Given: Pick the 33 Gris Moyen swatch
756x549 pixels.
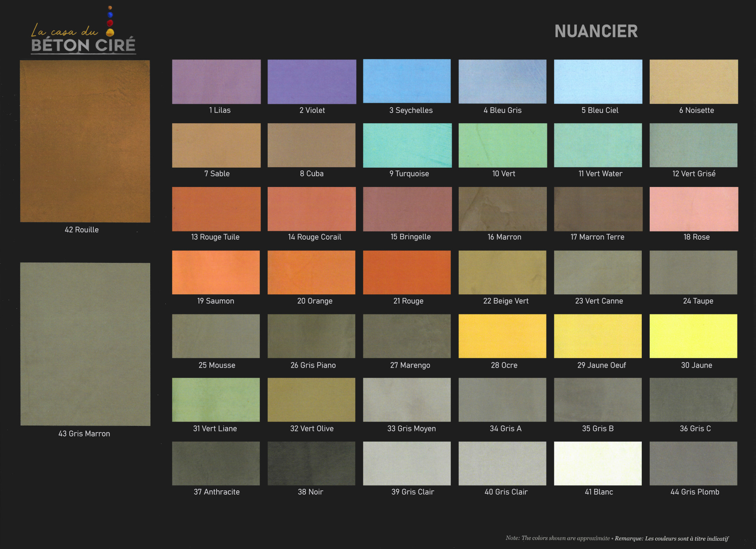Looking at the screenshot, I should (x=407, y=400).
